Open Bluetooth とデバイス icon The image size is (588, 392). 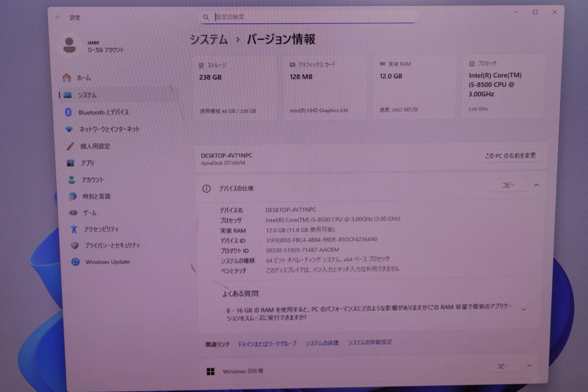pyautogui.click(x=69, y=112)
